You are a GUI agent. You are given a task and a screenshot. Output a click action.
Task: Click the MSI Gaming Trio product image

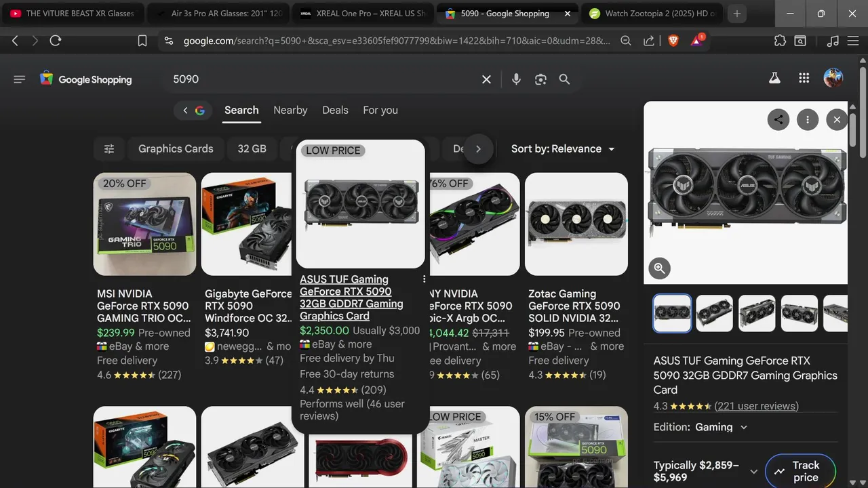point(144,224)
